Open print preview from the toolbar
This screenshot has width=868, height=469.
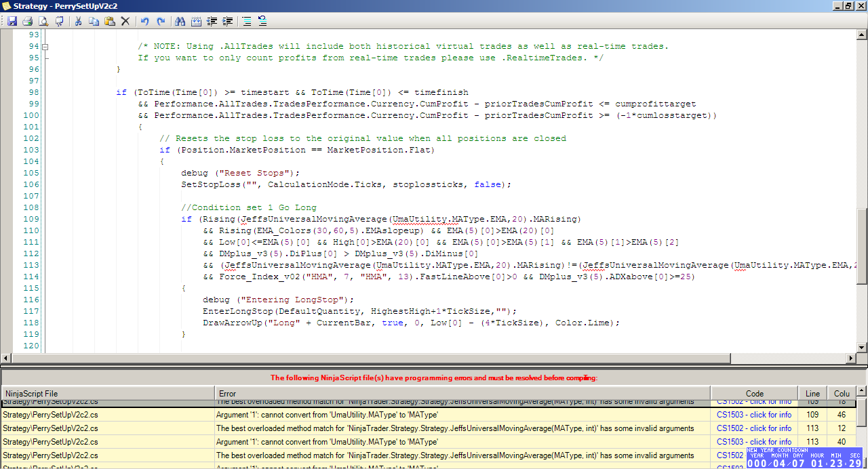pos(43,21)
